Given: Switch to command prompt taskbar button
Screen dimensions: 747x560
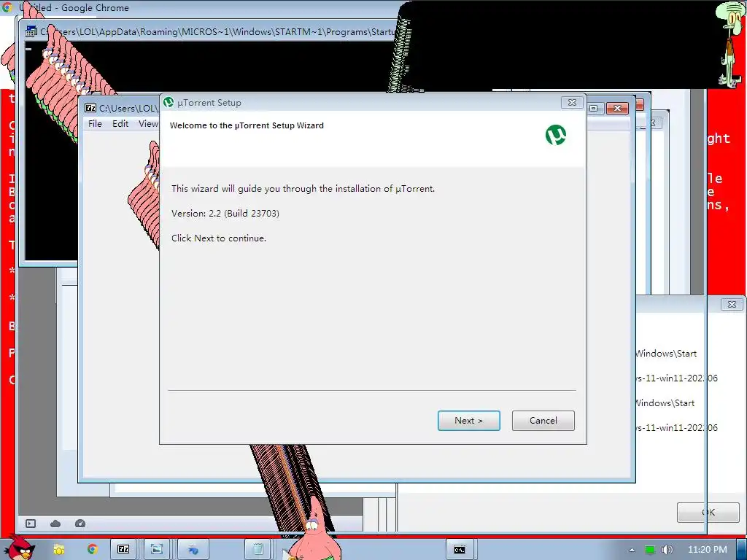Looking at the screenshot, I should coord(460,550).
